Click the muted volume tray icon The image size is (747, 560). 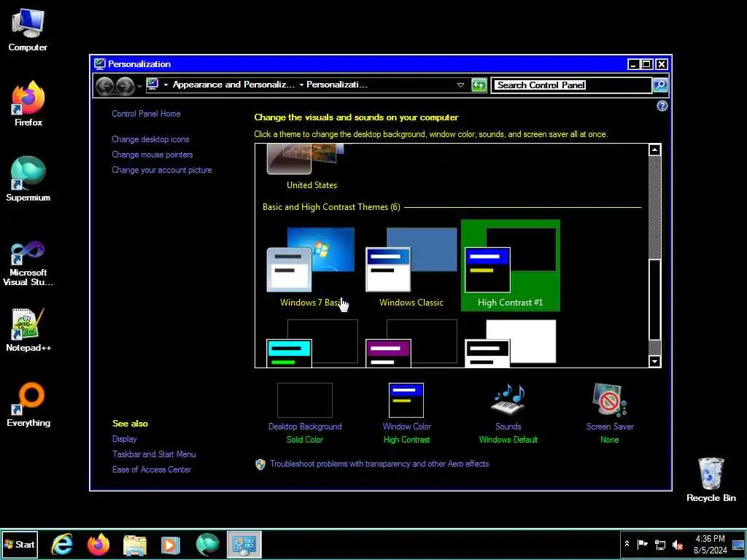[678, 544]
